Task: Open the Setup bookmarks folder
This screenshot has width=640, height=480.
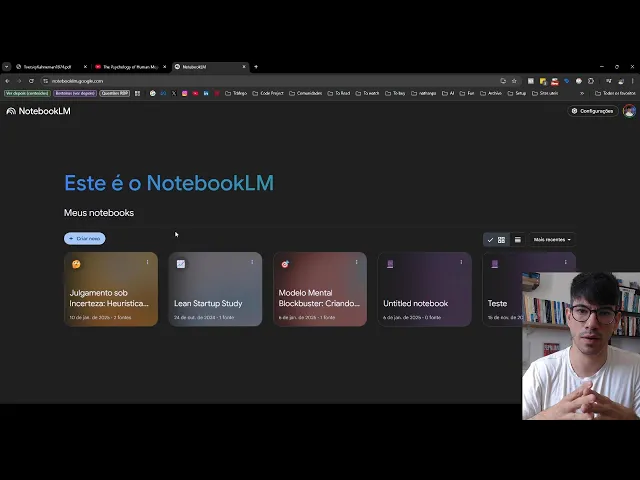Action: (x=517, y=93)
